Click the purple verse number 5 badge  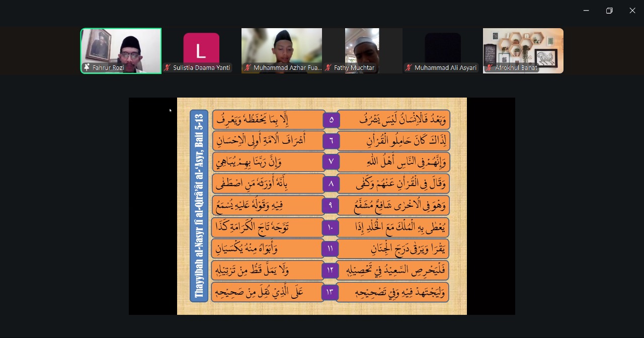coord(331,120)
